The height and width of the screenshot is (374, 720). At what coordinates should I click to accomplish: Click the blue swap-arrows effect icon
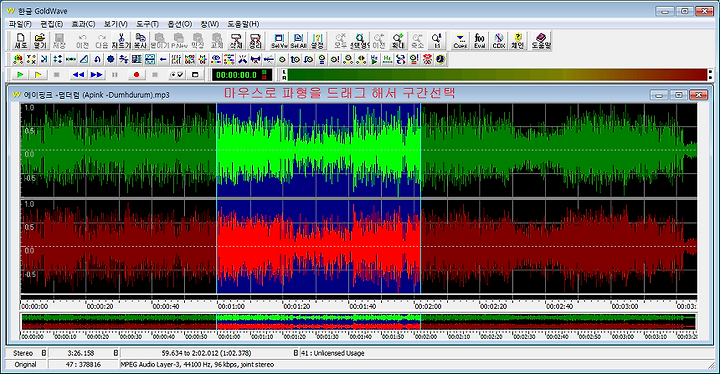[x=401, y=59]
